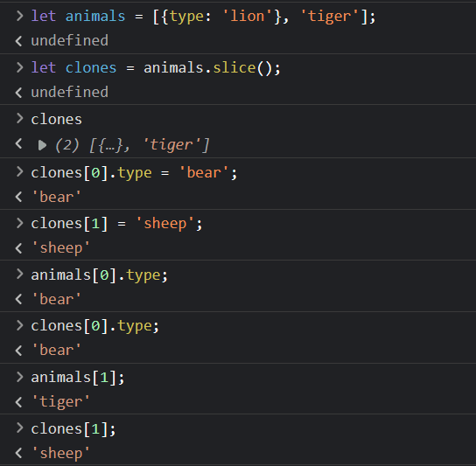Click the clones[1] = 'sheep'; input line

click(x=116, y=224)
